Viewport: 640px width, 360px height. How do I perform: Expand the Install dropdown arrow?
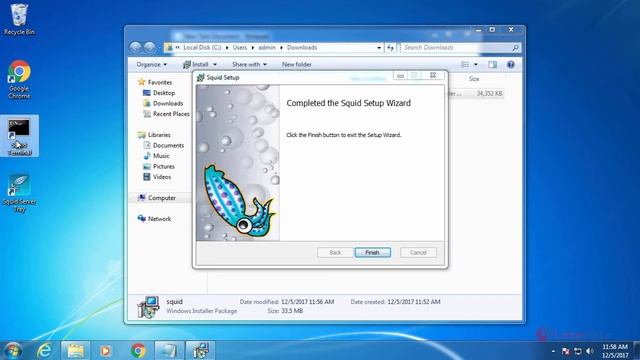[x=215, y=64]
